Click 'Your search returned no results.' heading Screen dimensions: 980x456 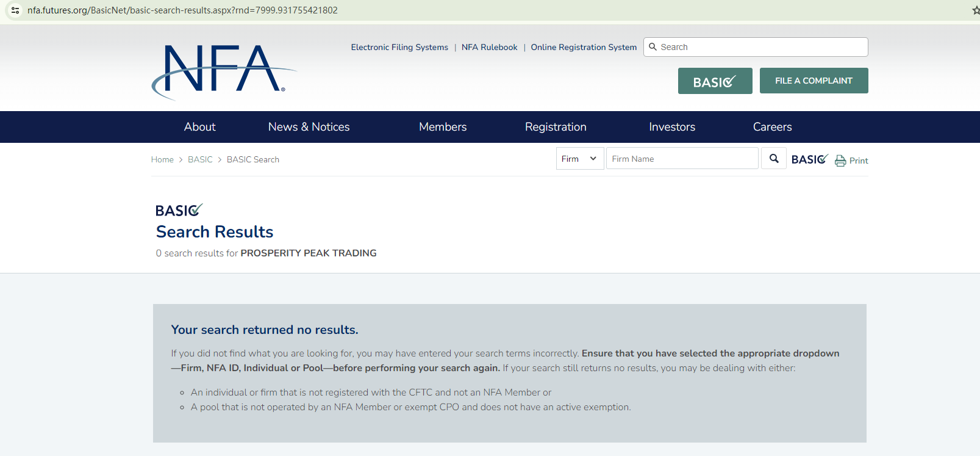click(265, 330)
